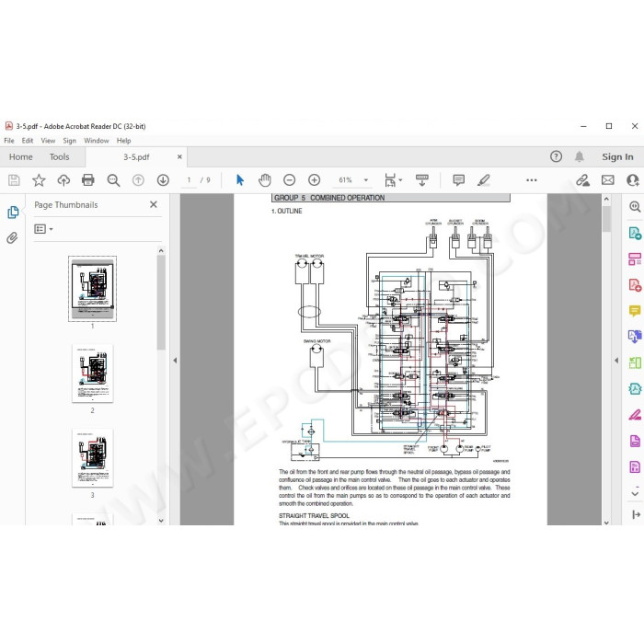
Task: Click the thumbnails panel scrollbar thumb
Action: pos(161,303)
